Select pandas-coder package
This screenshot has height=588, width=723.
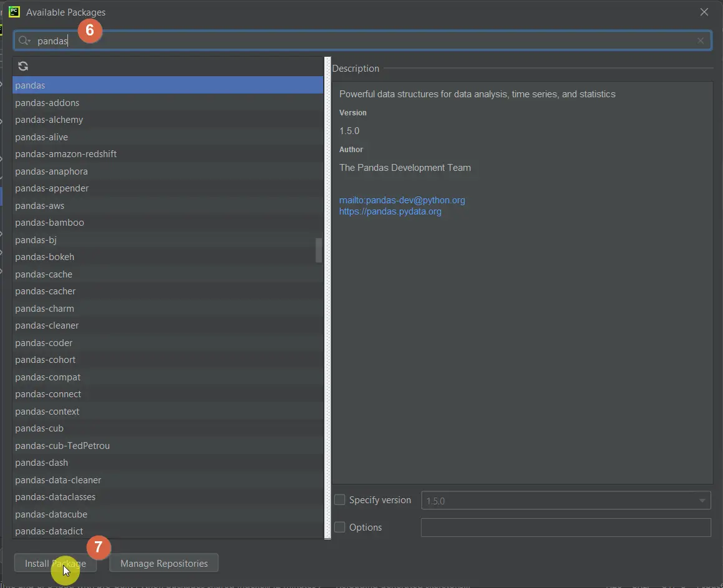[x=168, y=343]
